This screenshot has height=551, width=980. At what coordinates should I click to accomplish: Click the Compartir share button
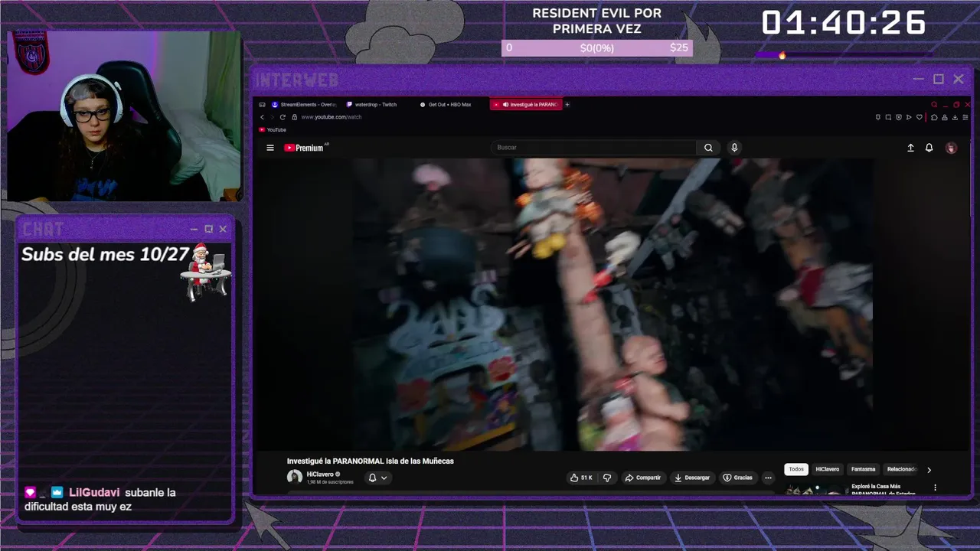click(642, 478)
